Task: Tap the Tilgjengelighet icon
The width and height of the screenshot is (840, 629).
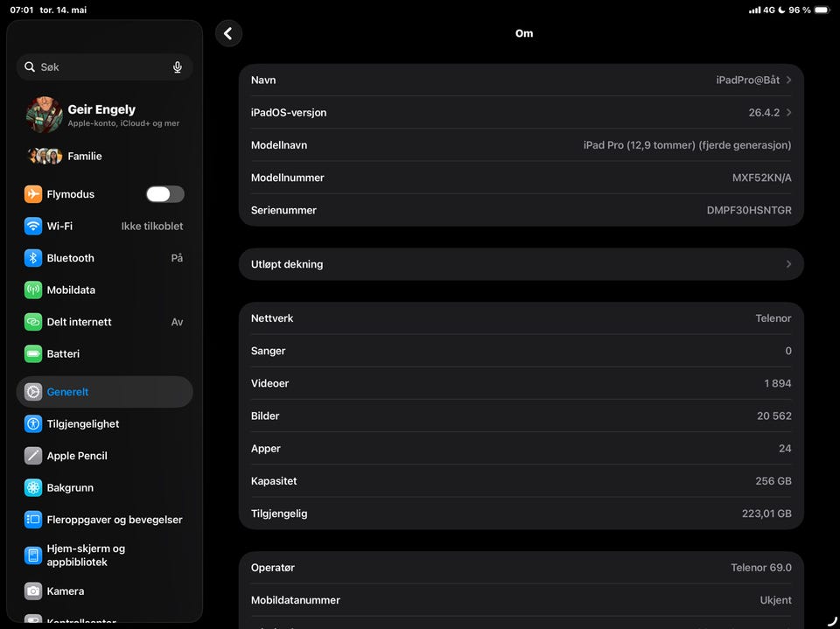Action: tap(33, 423)
